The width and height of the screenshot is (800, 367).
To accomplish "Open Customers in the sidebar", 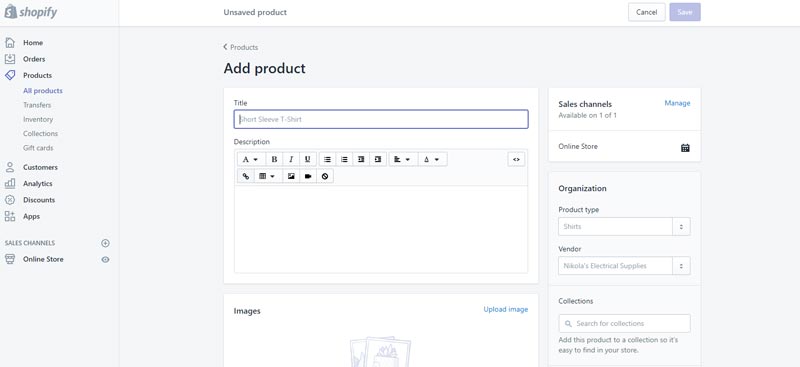I will coord(40,167).
